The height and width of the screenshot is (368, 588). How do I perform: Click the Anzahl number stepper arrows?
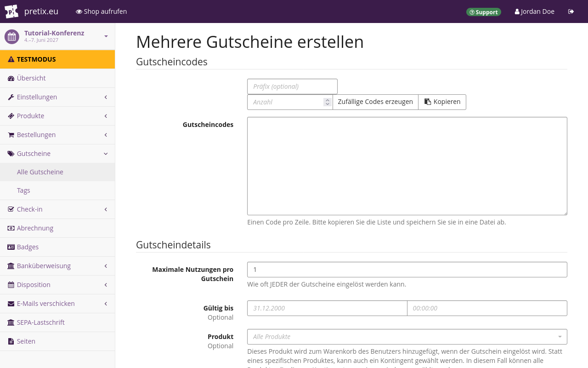tap(327, 102)
